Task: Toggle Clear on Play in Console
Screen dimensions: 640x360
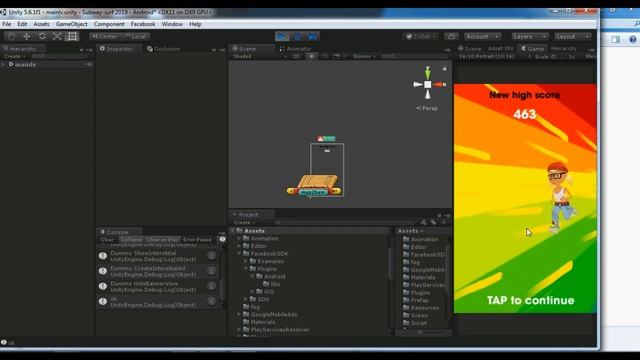Action: 162,240
